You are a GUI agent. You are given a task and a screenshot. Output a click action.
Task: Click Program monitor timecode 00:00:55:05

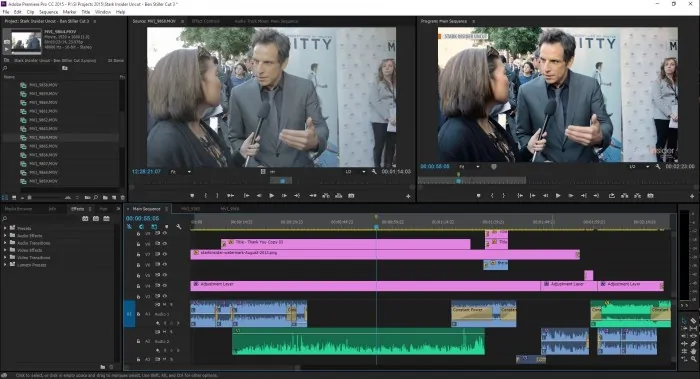coord(435,167)
